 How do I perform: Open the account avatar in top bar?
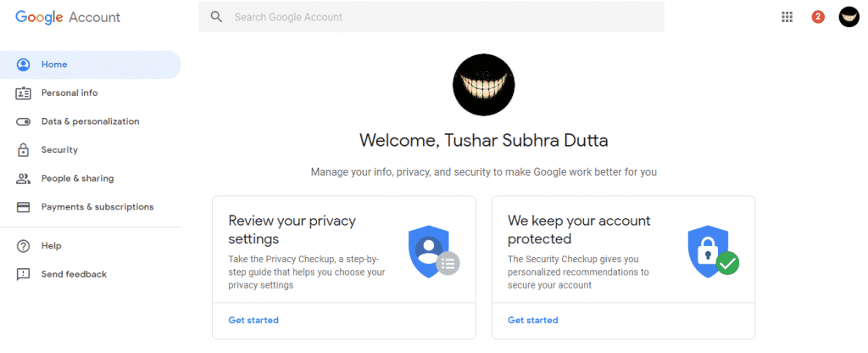[x=849, y=17]
